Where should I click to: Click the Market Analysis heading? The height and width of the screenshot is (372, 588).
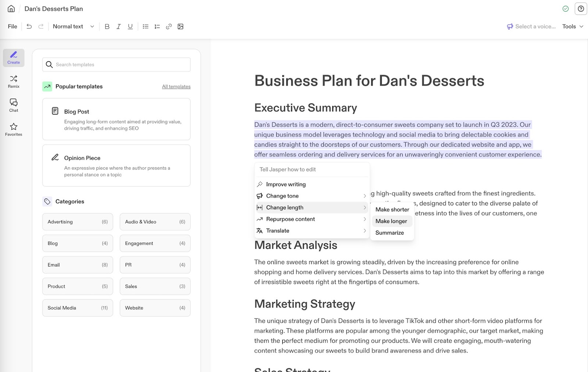(296, 245)
